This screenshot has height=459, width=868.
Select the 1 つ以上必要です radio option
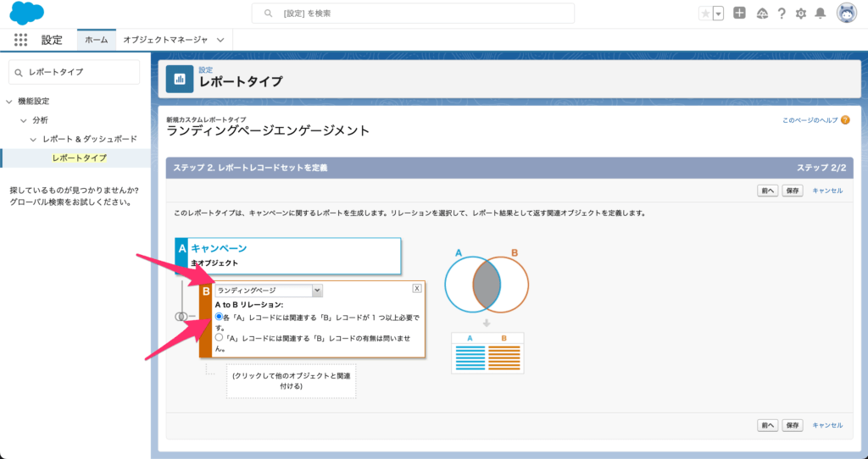coord(220,317)
